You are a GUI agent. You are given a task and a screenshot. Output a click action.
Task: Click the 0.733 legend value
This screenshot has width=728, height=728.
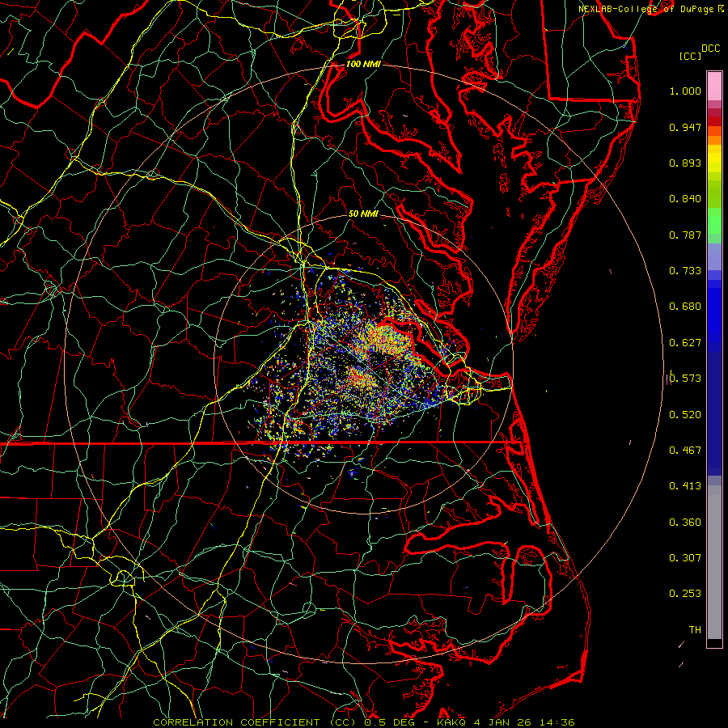point(685,271)
